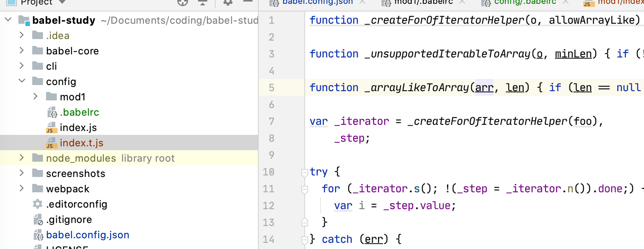Switch to the babel.config.json editor tab
This screenshot has width=644, height=249.
click(x=317, y=2)
